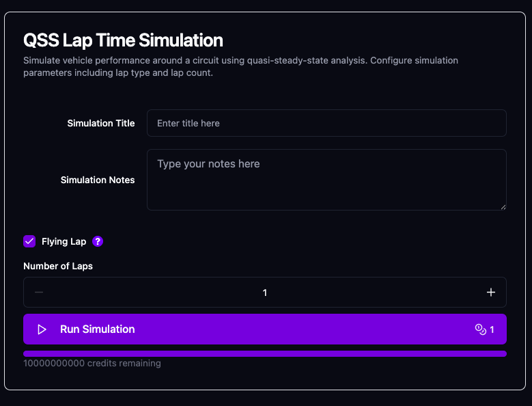This screenshot has width=532, height=406.
Task: Click the 'QSS Lap Time Simulation' heading
Action: (x=123, y=40)
